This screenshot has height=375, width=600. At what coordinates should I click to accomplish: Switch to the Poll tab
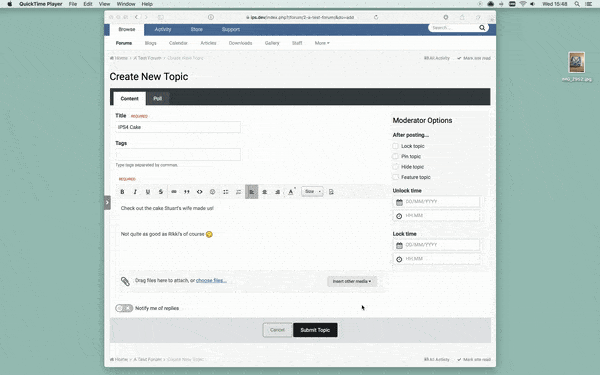tap(158, 98)
